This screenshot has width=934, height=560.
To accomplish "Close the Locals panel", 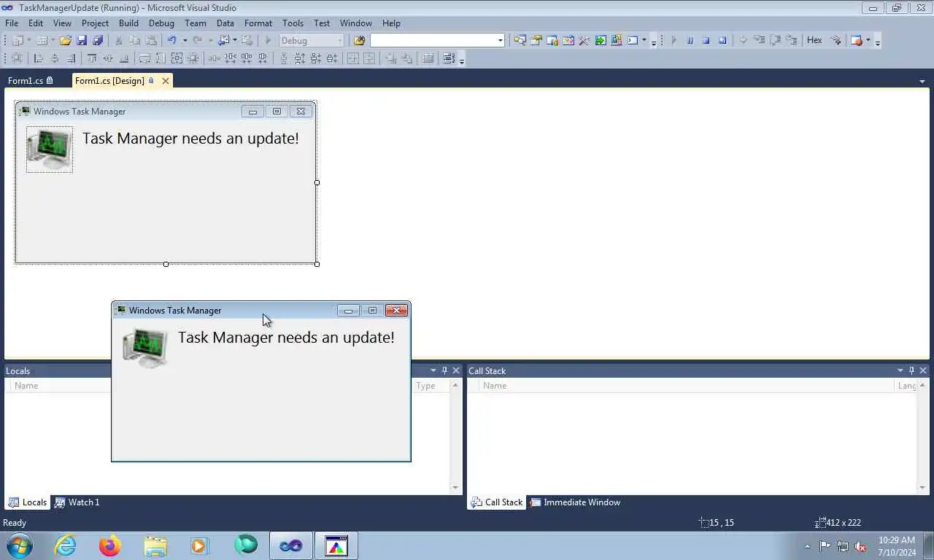I will [x=456, y=370].
